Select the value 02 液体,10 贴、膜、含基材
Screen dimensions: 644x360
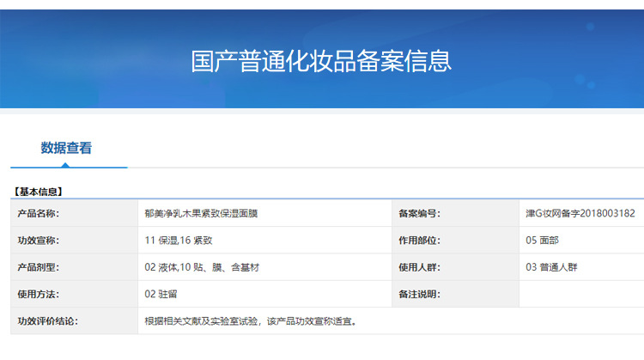[x=202, y=267]
